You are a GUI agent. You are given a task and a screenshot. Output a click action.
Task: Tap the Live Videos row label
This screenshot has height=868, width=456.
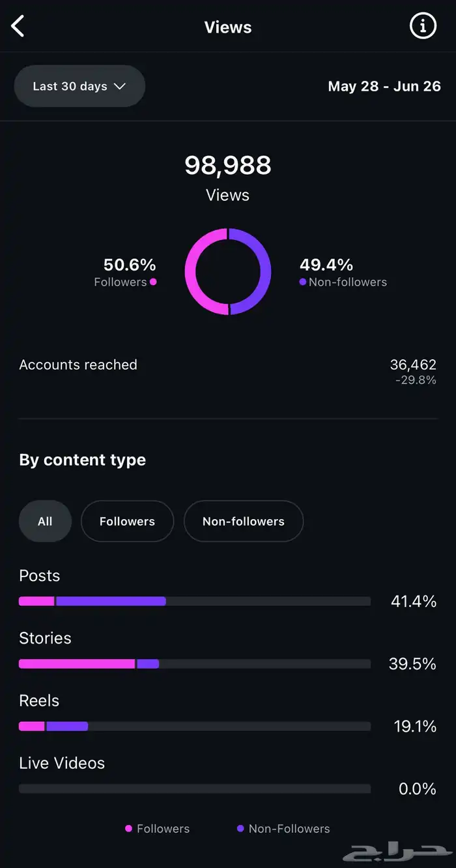62,763
